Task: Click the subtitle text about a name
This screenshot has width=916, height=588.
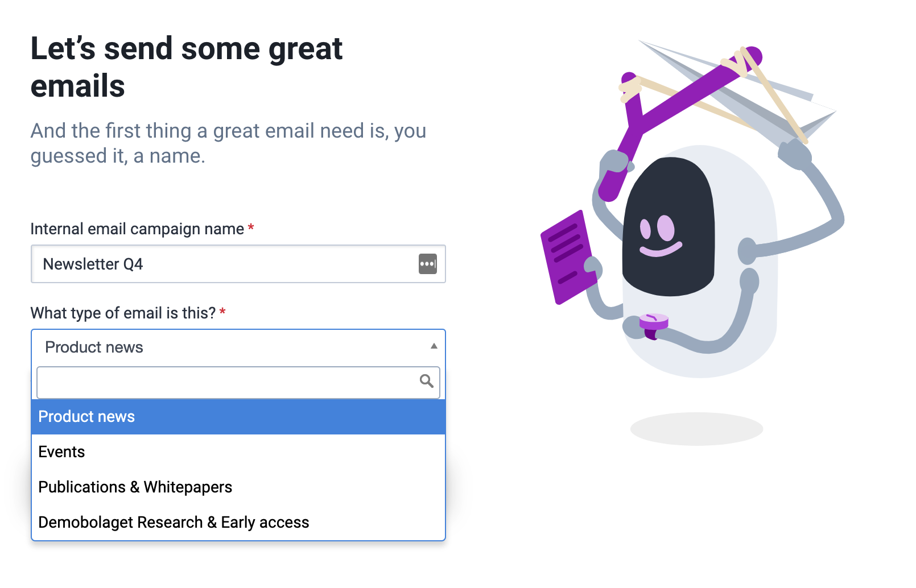Action: tap(228, 143)
